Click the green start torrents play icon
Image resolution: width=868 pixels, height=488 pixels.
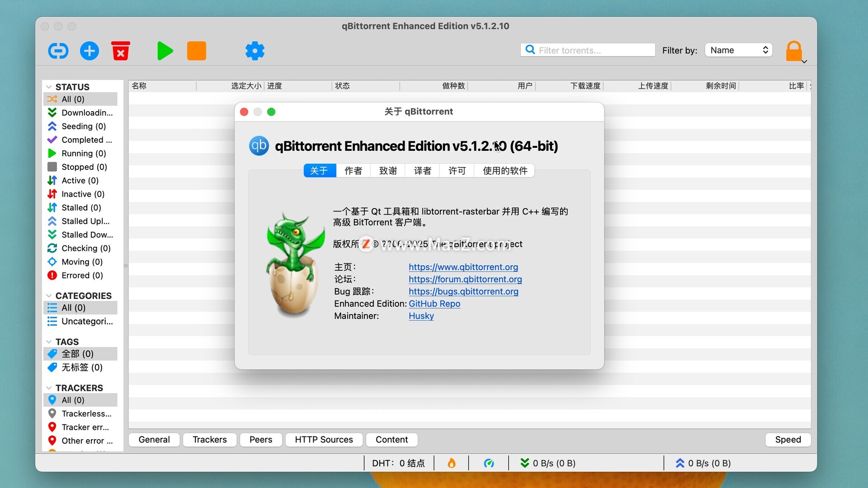[x=165, y=51]
